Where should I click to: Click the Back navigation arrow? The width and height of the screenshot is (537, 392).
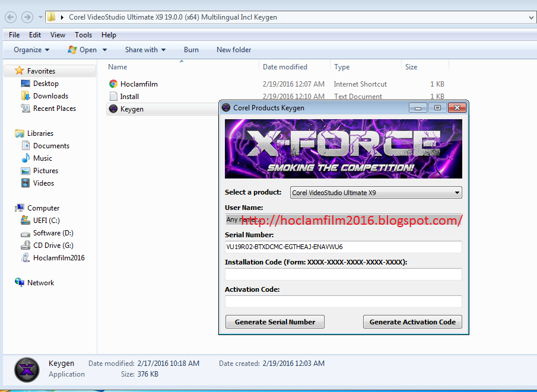[x=11, y=17]
